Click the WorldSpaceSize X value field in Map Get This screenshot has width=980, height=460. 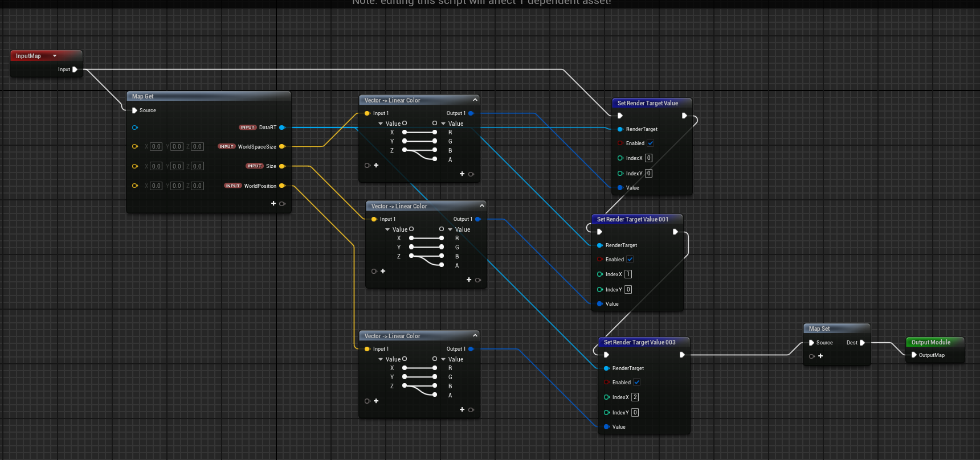(156, 147)
